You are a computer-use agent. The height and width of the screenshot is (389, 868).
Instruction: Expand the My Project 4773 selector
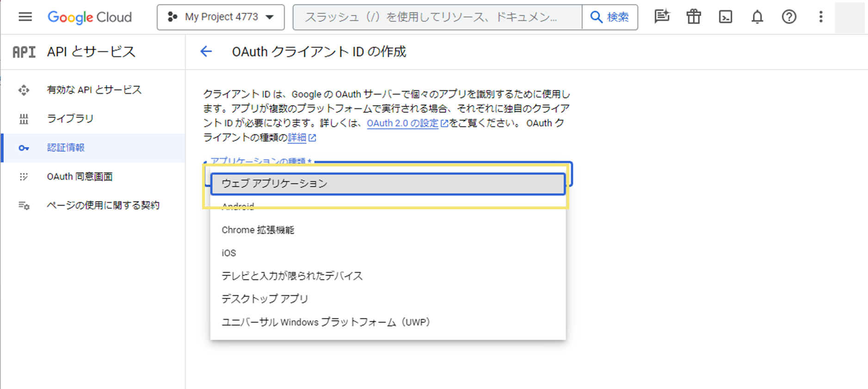pyautogui.click(x=221, y=17)
